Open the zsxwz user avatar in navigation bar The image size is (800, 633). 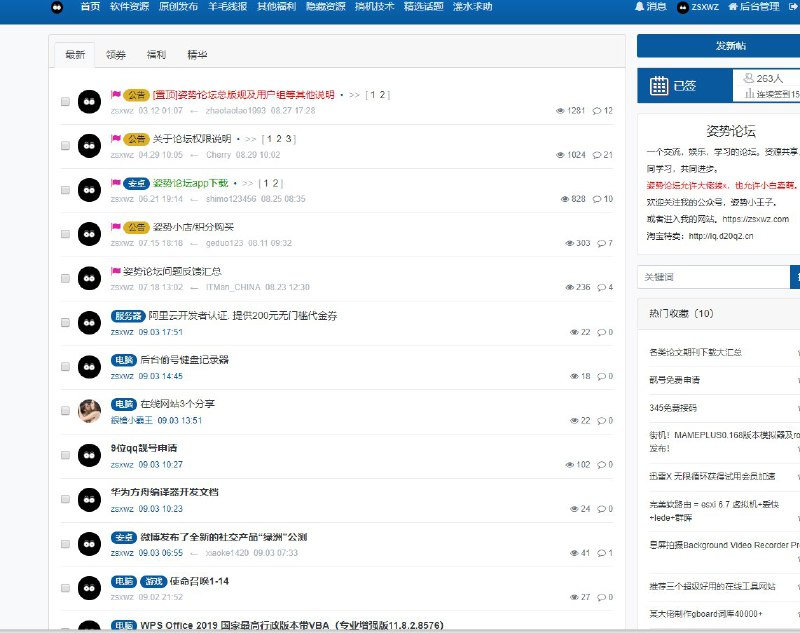point(683,7)
